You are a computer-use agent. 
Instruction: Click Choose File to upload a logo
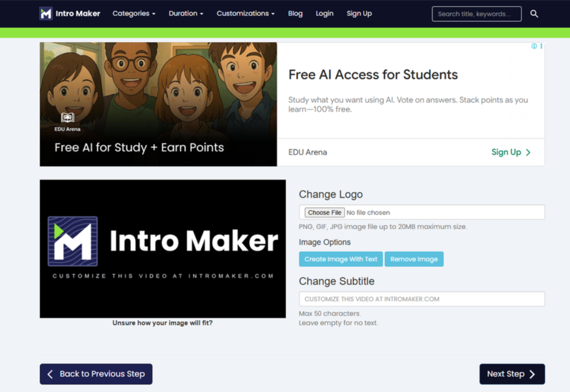(324, 212)
